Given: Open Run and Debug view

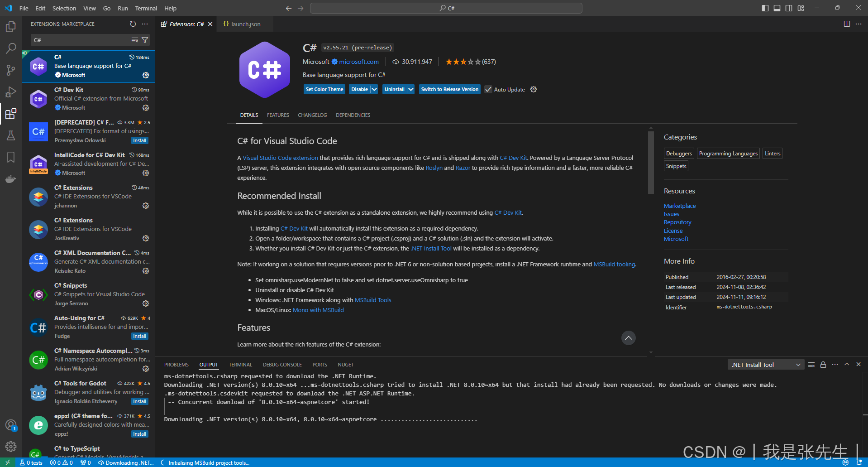Looking at the screenshot, I should point(11,92).
